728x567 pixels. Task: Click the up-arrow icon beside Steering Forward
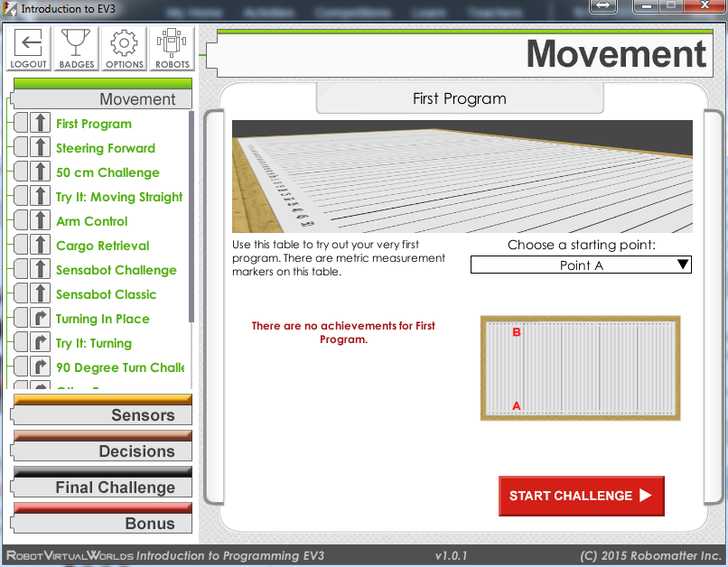coord(41,147)
